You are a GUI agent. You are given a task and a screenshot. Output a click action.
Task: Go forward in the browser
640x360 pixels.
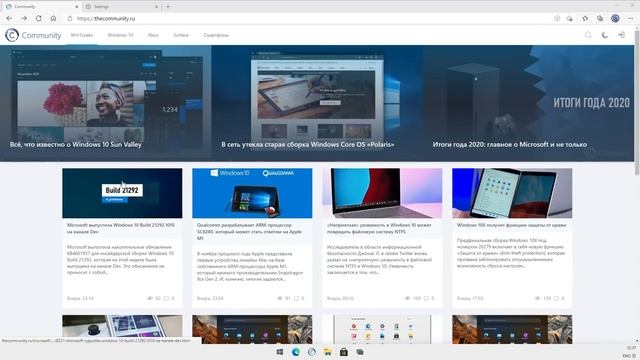(24, 18)
